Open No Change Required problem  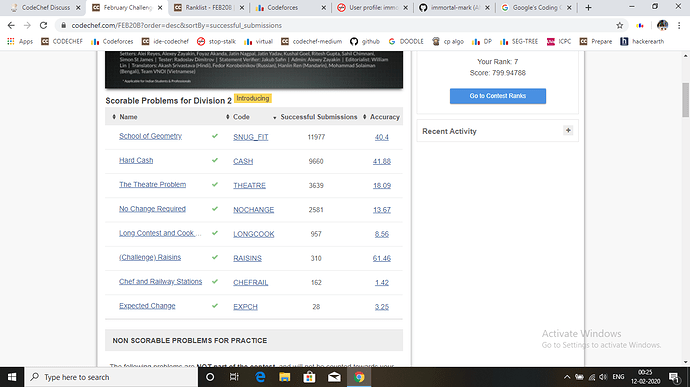pos(152,209)
